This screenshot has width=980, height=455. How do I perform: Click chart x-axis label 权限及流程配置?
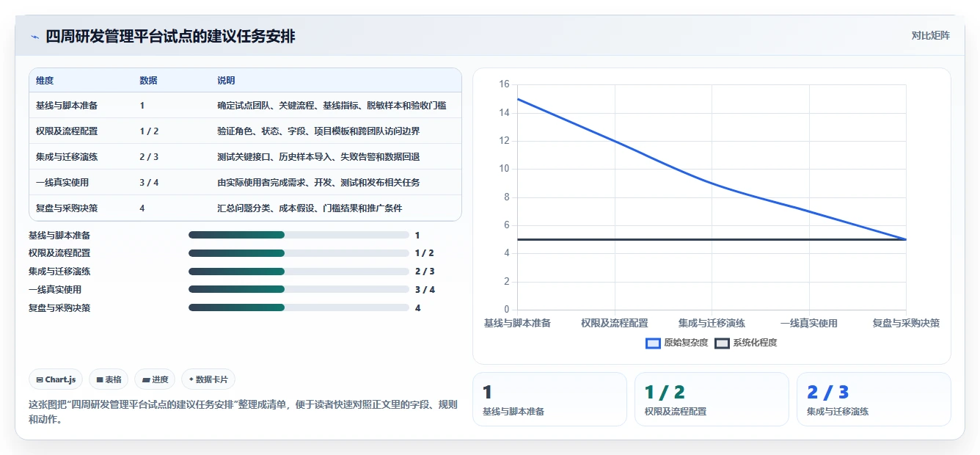click(615, 323)
